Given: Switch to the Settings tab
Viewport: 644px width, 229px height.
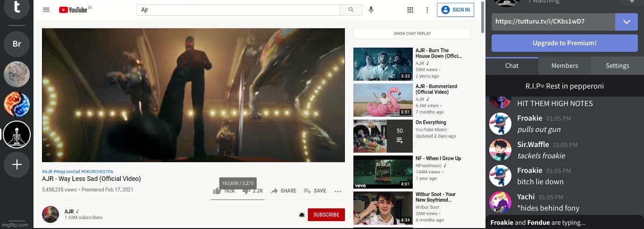Looking at the screenshot, I should [618, 66].
